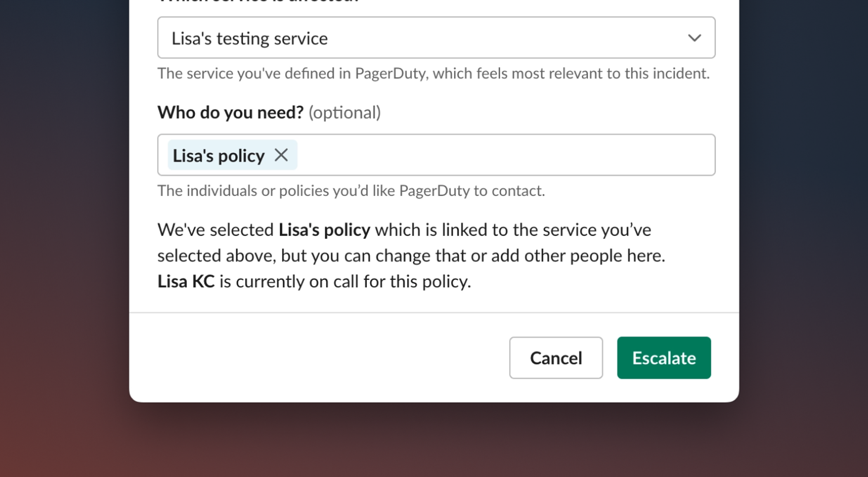Remove the "Lisa's policy" chip with X

coord(281,155)
